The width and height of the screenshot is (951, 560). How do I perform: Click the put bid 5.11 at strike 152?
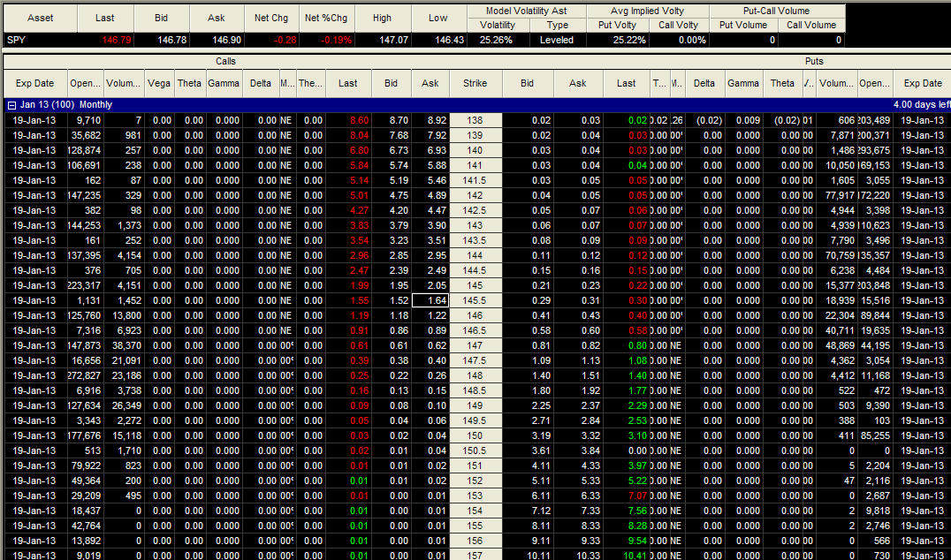[x=528, y=481]
